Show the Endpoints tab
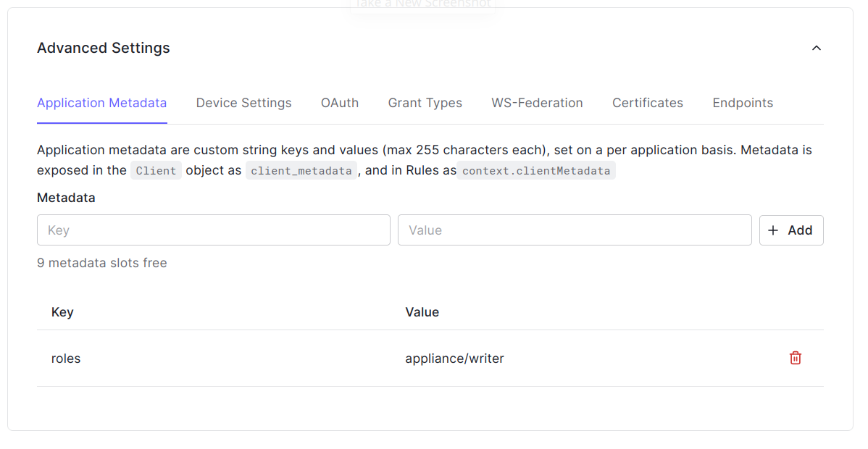Screen dimensions: 868x449 pos(742,103)
